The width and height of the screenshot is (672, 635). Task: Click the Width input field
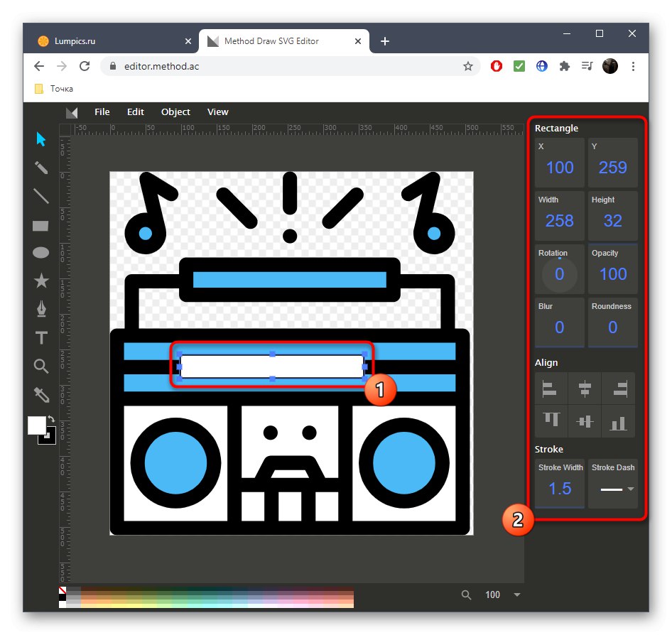pos(559,221)
